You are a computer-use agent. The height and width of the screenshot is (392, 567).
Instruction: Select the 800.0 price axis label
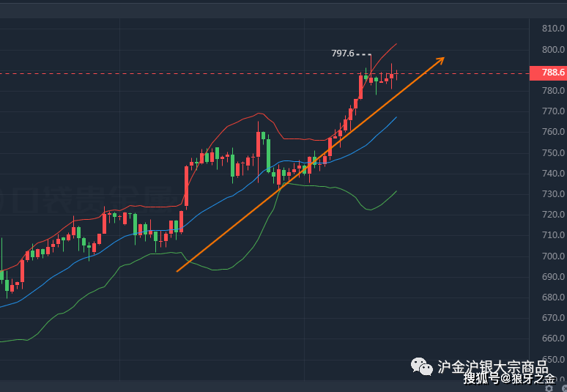point(553,50)
